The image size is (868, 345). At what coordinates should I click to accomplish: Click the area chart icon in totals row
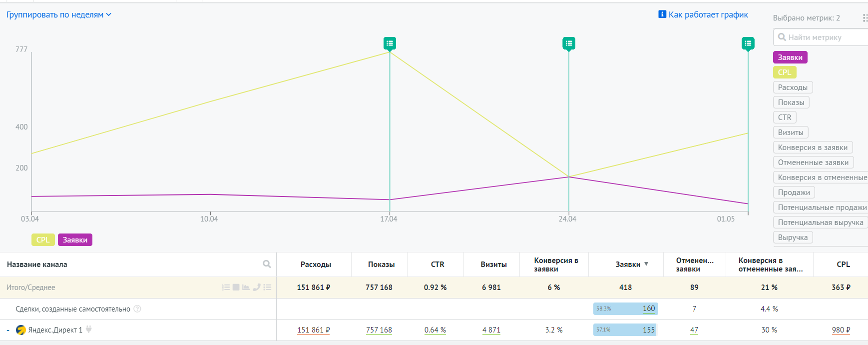pos(246,287)
